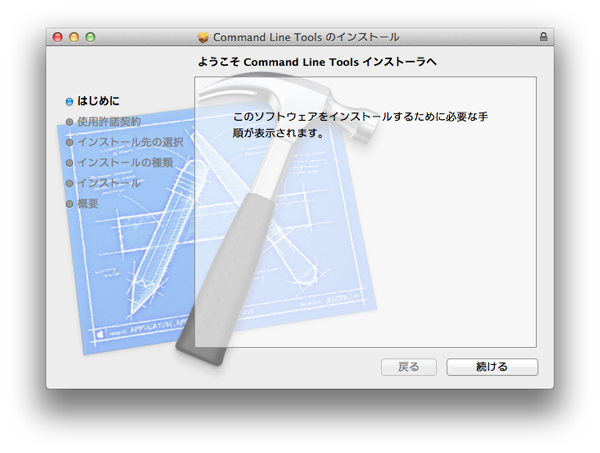The height and width of the screenshot is (453, 600).
Task: Click the grey bullet beside 概要
Action: 69,204
